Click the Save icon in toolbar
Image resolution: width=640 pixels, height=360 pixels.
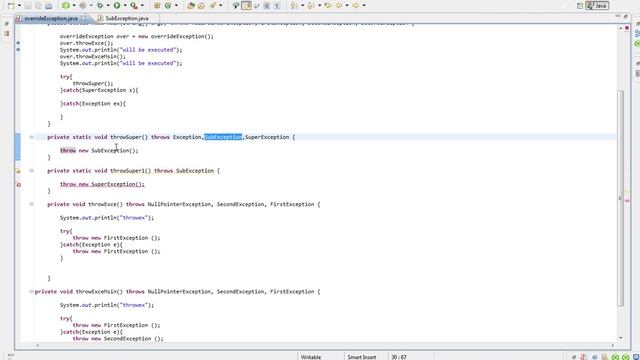[x=28, y=6]
